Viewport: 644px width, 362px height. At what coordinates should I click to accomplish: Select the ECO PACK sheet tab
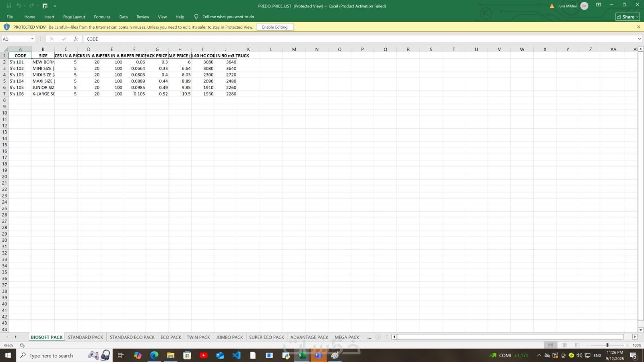pyautogui.click(x=171, y=337)
